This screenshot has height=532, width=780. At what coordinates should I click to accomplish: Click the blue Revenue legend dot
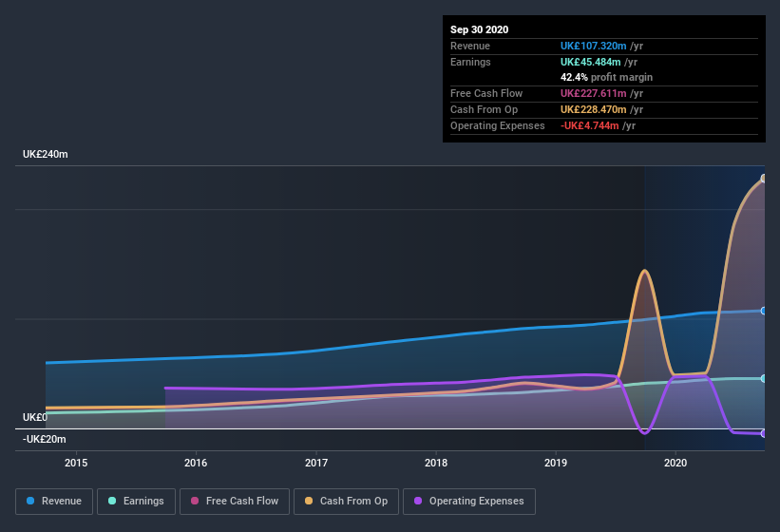coord(30,501)
